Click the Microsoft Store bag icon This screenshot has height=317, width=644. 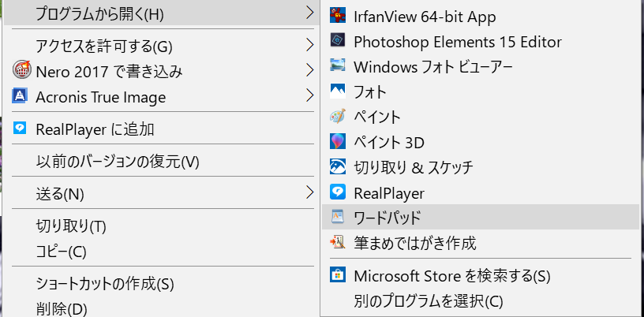[x=338, y=275]
